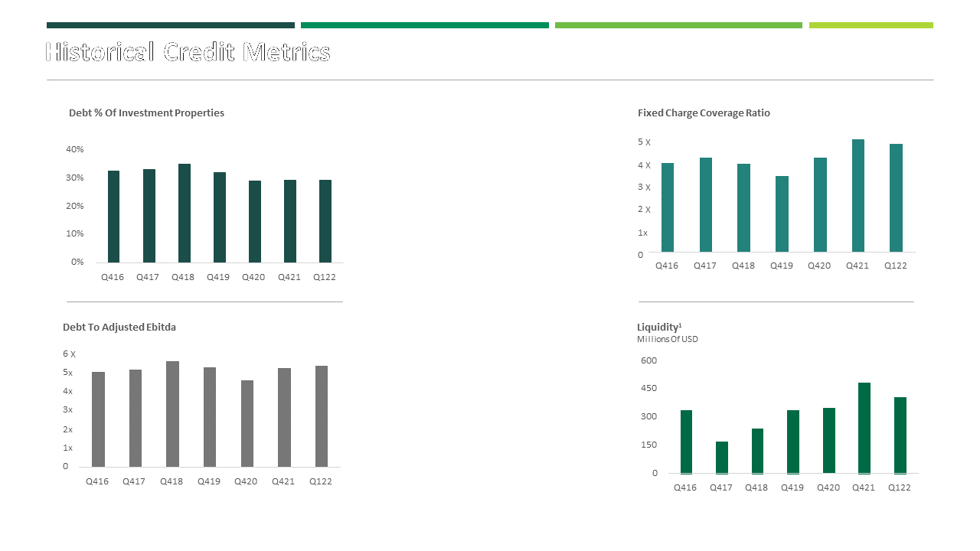Click the "Debt % Of Investment Properties" chart title
The image size is (980, 551).
point(146,112)
